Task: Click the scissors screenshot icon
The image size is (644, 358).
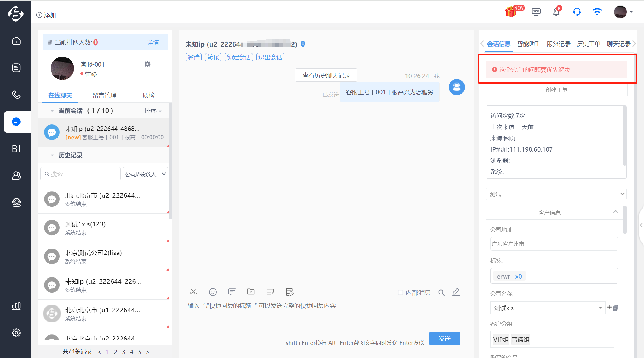Action: point(193,292)
